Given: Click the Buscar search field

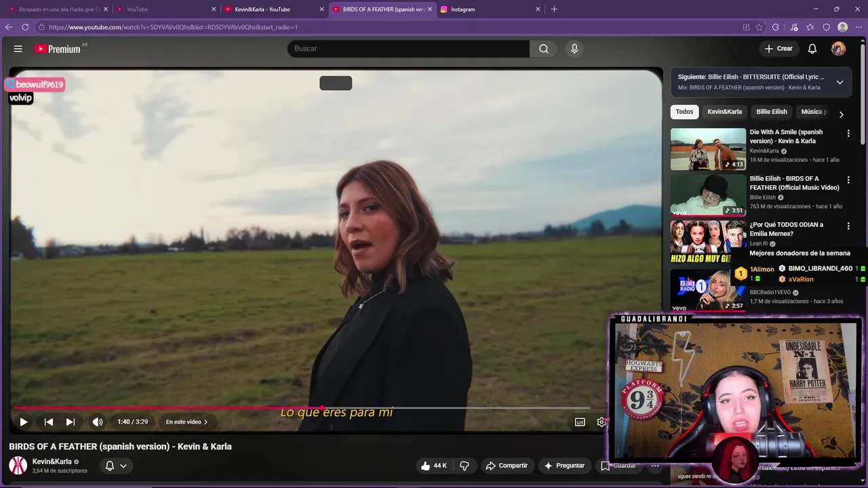Looking at the screenshot, I should [408, 49].
